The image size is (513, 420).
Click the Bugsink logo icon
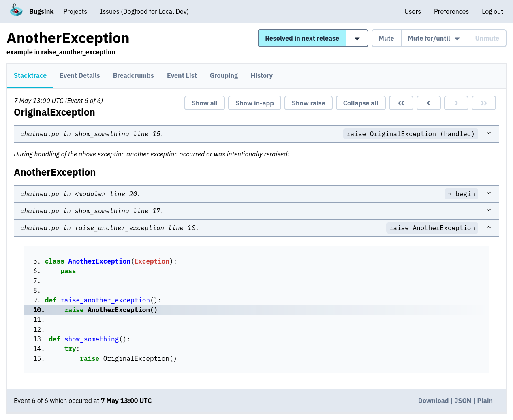pyautogui.click(x=16, y=11)
